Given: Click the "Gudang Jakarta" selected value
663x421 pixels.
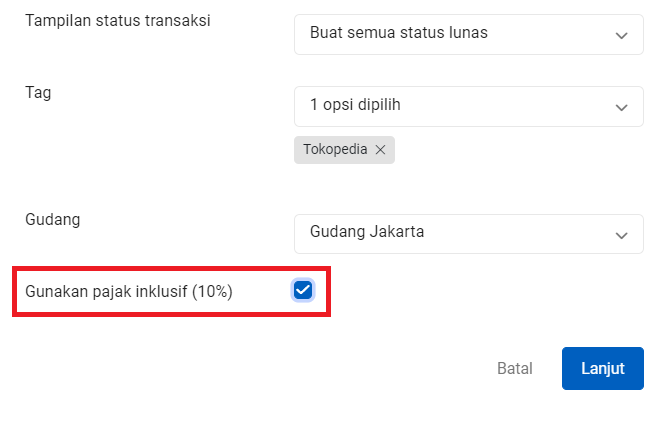Looking at the screenshot, I should tap(367, 232).
